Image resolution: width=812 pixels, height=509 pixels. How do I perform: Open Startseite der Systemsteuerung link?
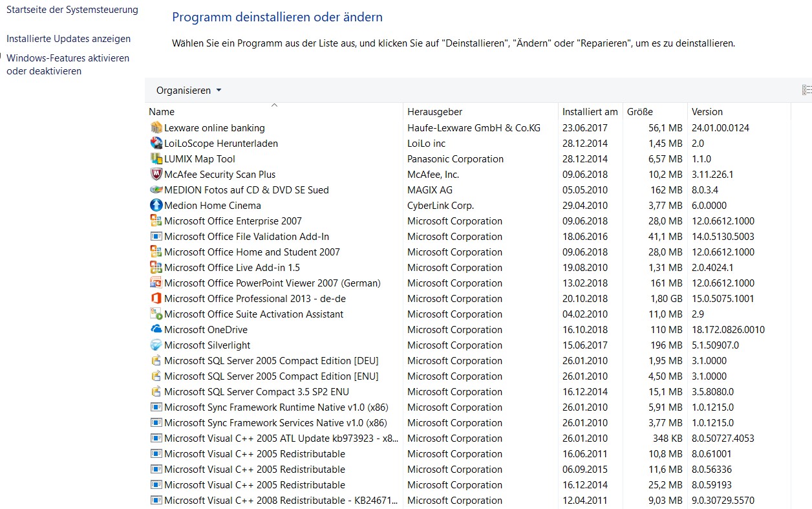tap(72, 10)
